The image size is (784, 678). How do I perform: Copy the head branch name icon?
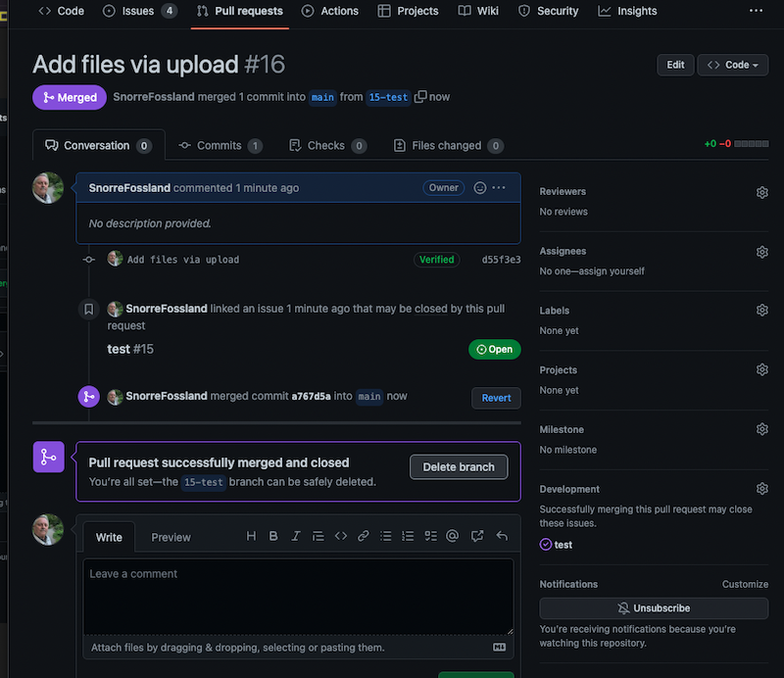click(x=420, y=96)
